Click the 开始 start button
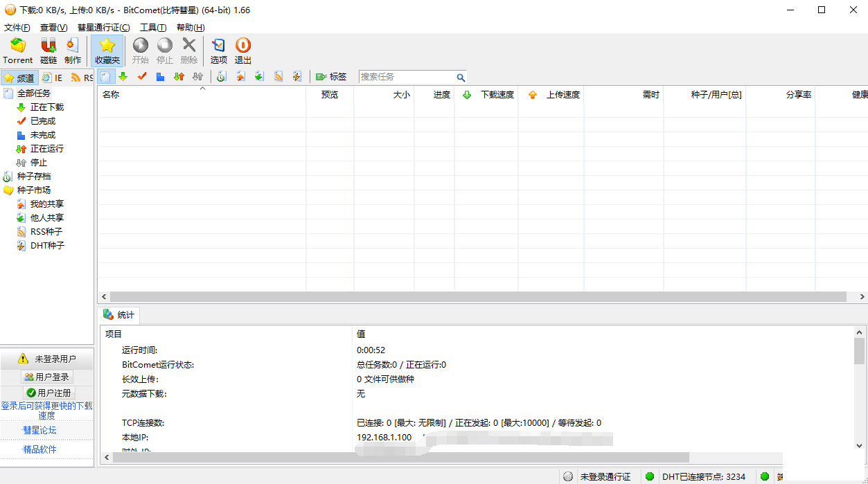 141,51
